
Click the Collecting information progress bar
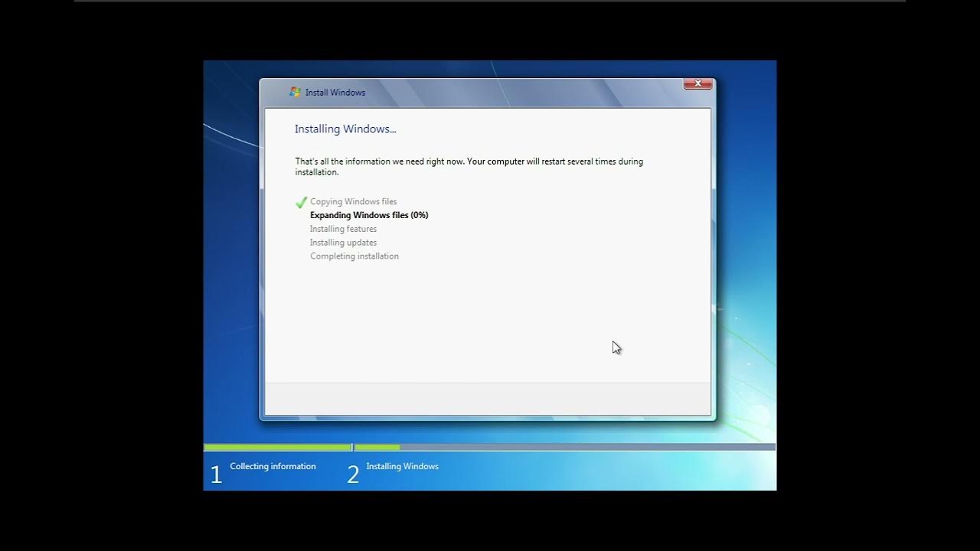coord(277,447)
